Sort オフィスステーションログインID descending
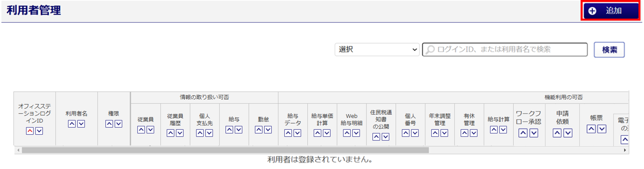The image size is (644, 169). [39, 131]
